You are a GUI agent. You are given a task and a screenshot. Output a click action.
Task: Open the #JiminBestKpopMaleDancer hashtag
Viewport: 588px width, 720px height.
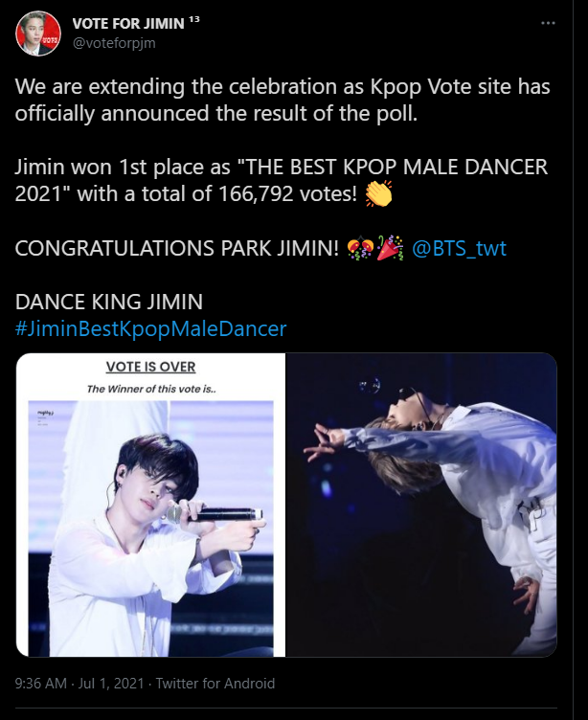(150, 328)
